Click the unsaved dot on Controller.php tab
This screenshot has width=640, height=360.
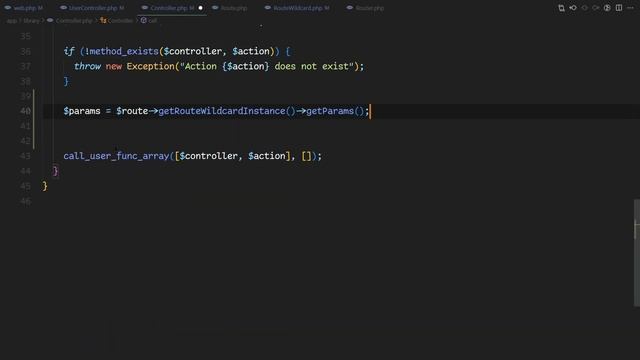click(200, 8)
